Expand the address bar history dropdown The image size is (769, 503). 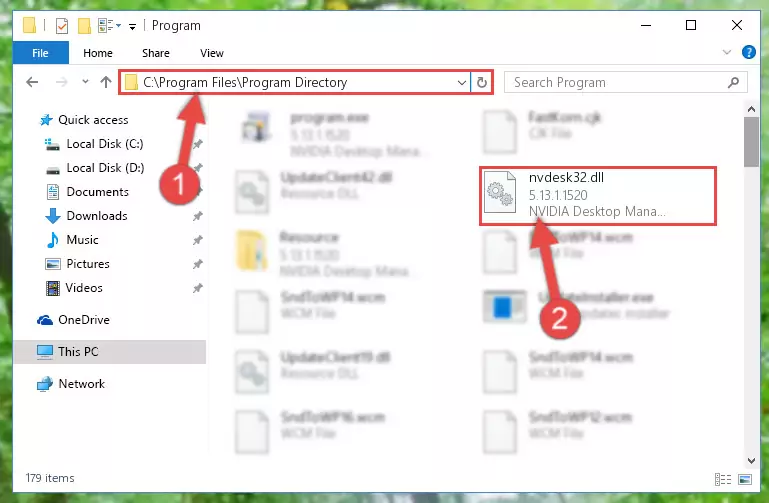pos(461,82)
